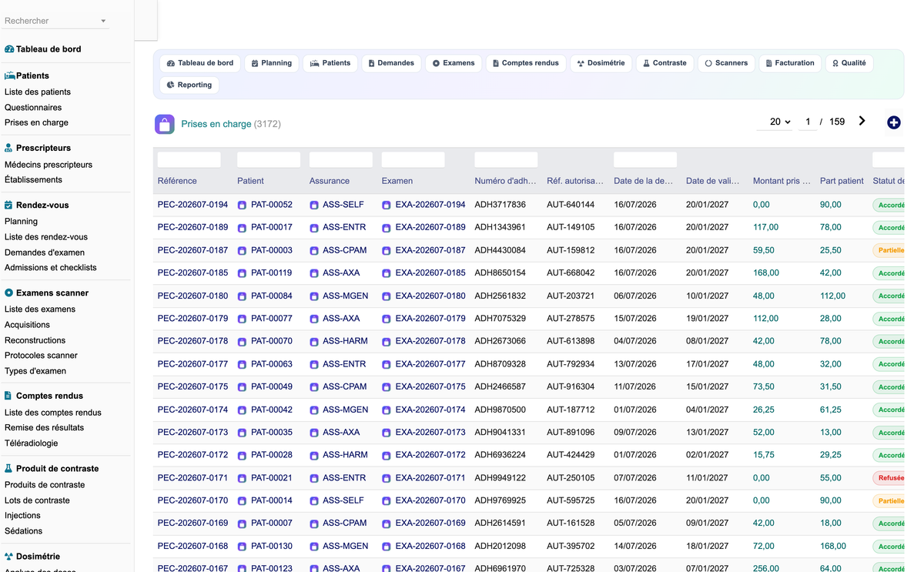924x572 pixels.
Task: Click authorization reference AUT-161528
Action: pos(571,523)
